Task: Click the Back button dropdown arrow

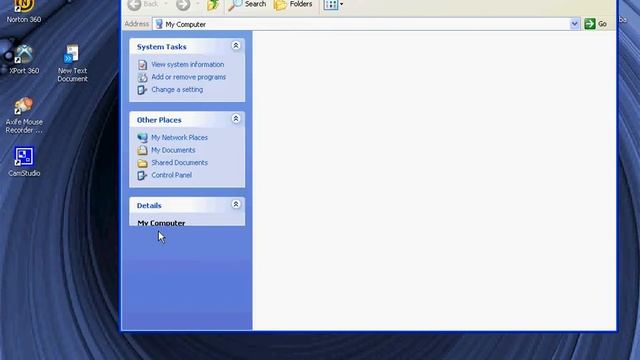Action: click(166, 4)
